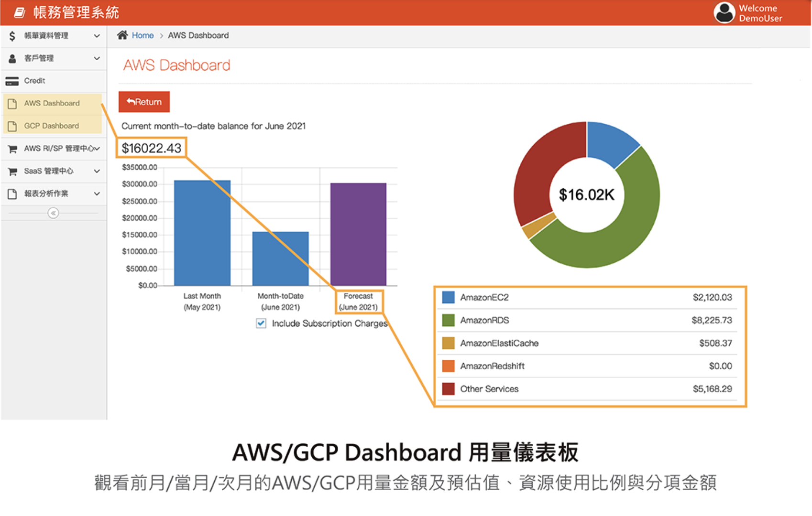Click the $2,120.03 amount

(x=712, y=297)
